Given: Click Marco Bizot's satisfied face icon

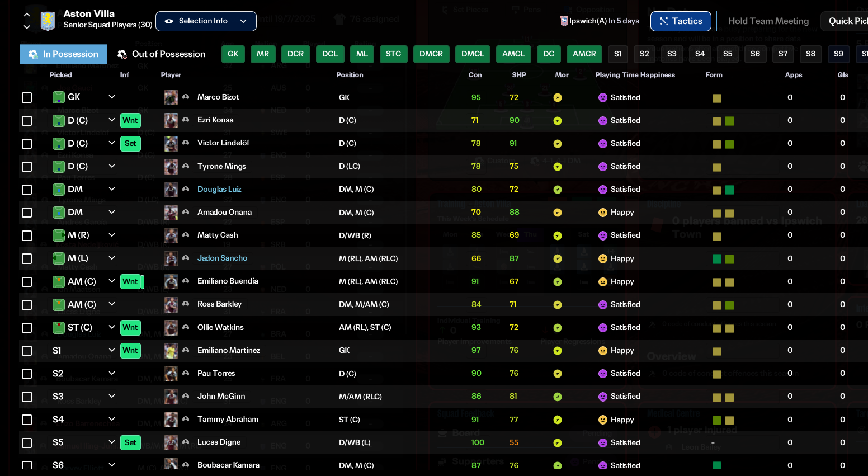Looking at the screenshot, I should (x=603, y=97).
